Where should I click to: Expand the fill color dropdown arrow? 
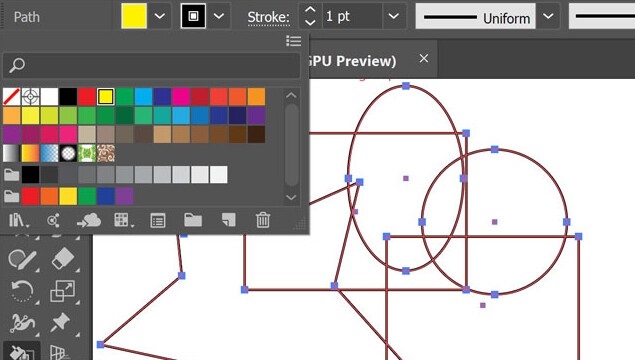[160, 16]
